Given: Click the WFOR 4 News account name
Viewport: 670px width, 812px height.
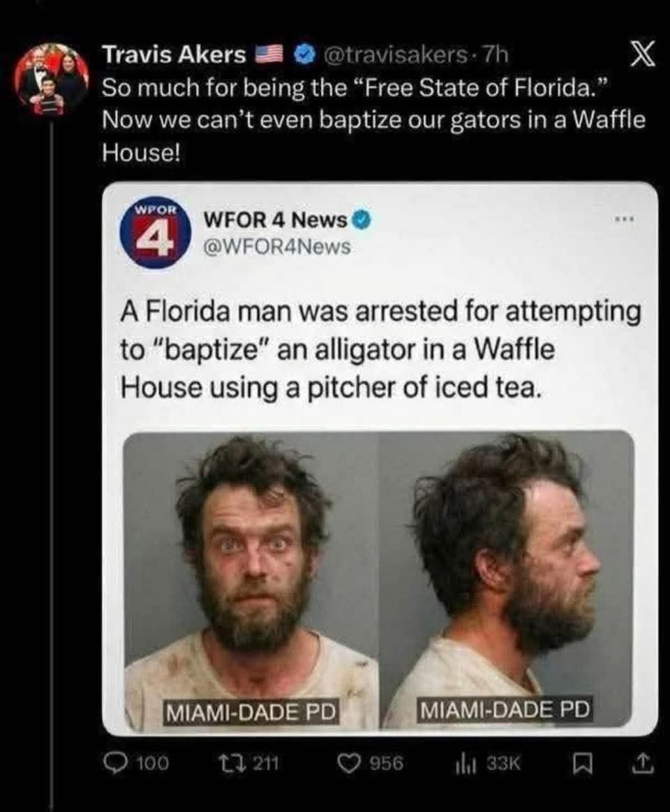Looking at the screenshot, I should tap(276, 220).
